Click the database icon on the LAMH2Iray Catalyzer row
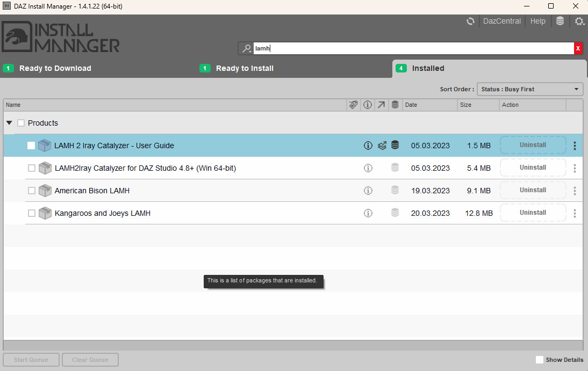Viewport: 588px width, 371px height. coord(395,168)
